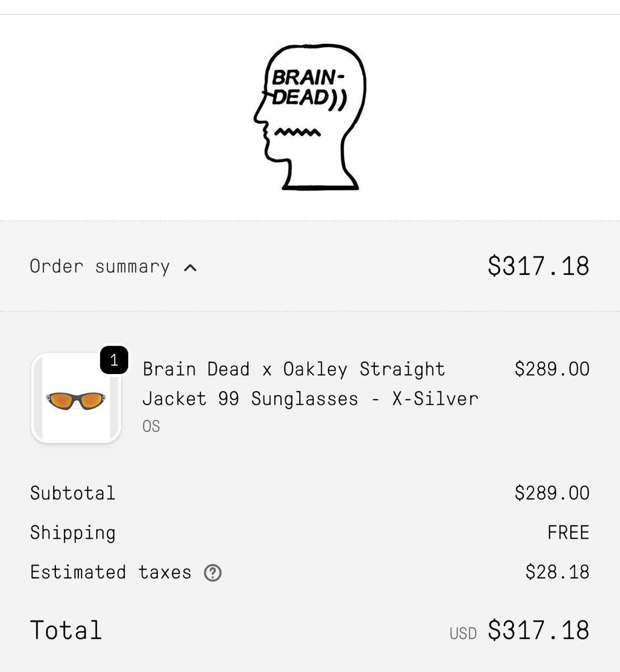620x672 pixels.
Task: Toggle the Order summary label
Action: tap(100, 267)
